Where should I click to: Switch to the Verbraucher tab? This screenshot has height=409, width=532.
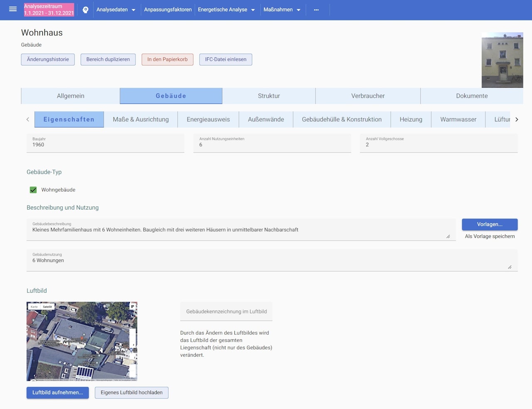368,96
